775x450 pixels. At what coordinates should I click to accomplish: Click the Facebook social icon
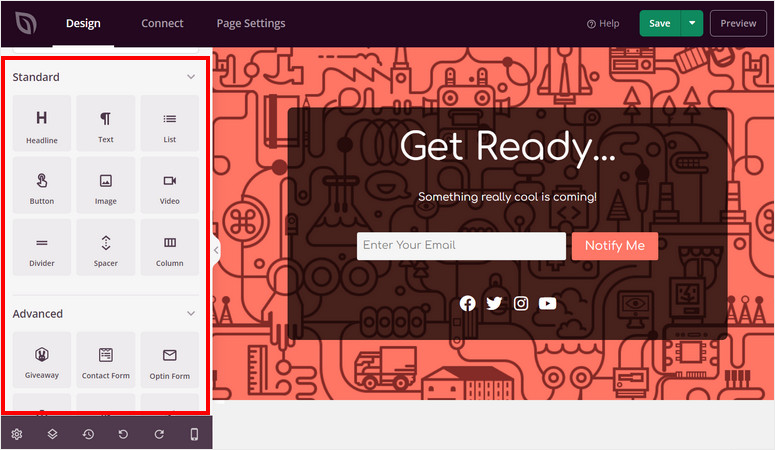[468, 303]
